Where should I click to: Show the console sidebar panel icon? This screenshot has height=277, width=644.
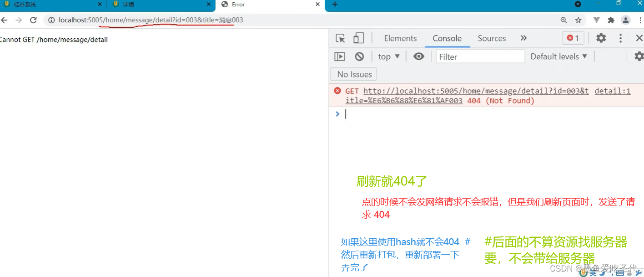[x=340, y=56]
